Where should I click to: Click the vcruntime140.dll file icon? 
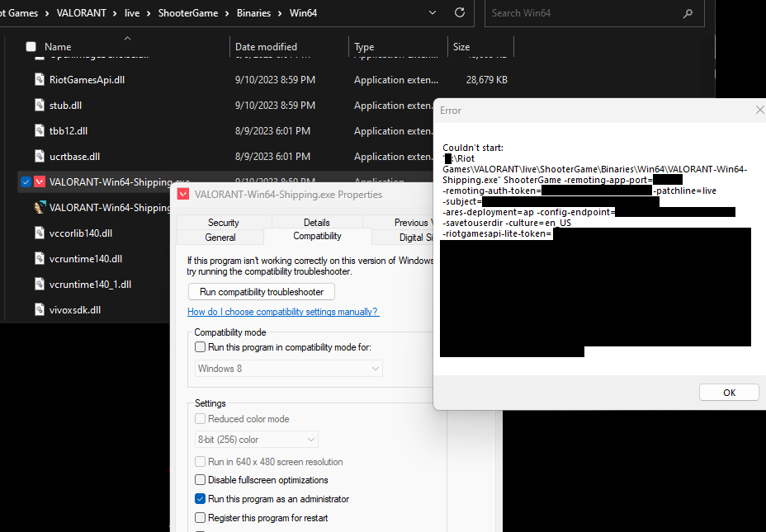coord(40,259)
